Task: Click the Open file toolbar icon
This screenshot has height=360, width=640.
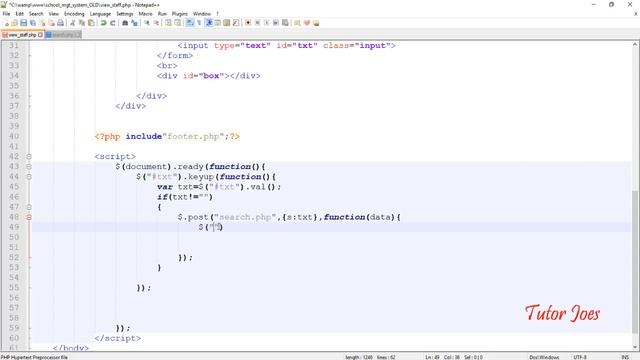Action: coord(15,23)
